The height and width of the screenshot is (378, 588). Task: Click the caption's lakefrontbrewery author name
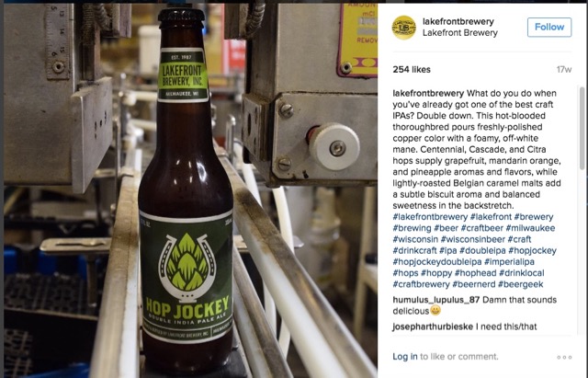[x=428, y=93]
